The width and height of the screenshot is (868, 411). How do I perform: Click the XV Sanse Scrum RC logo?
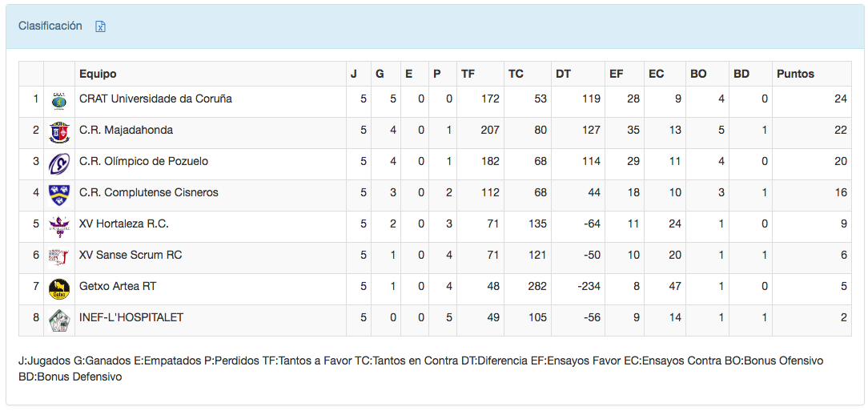58,256
